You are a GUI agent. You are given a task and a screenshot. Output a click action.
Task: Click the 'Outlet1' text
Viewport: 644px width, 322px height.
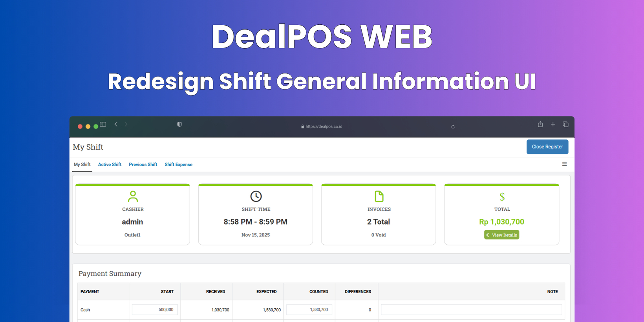tap(132, 235)
